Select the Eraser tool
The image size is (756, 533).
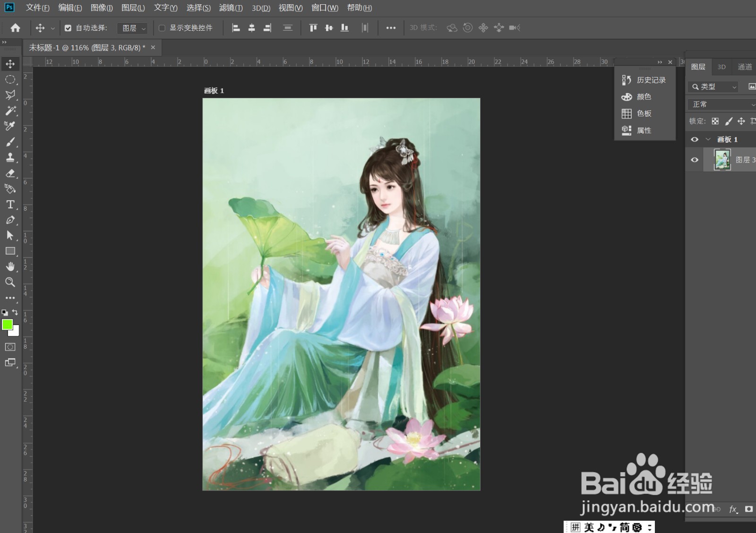coord(10,173)
